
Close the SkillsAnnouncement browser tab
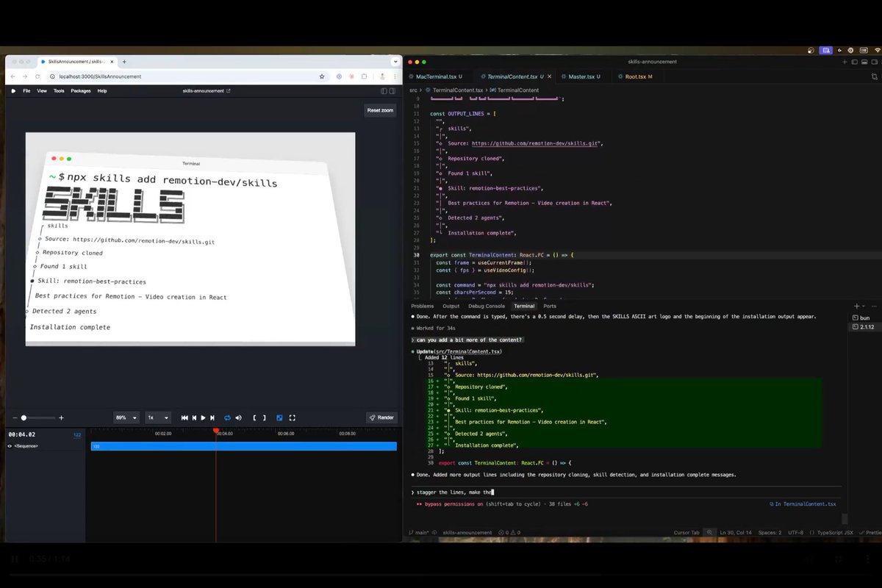click(x=112, y=62)
